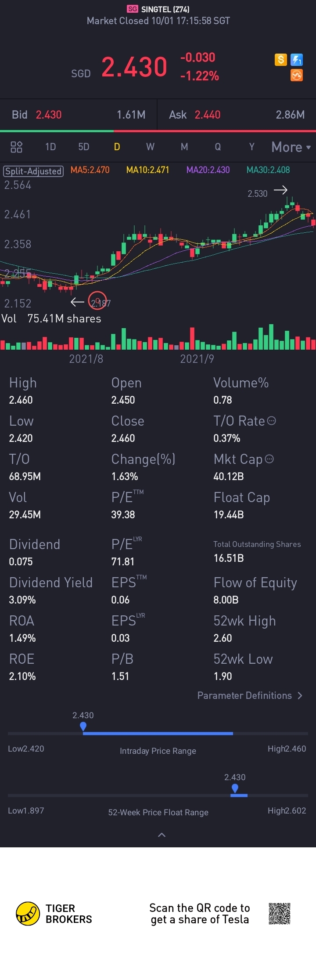Screen dimensions: 316x980
Task: Tap the yellow dollar sign badge
Action: coord(281,60)
